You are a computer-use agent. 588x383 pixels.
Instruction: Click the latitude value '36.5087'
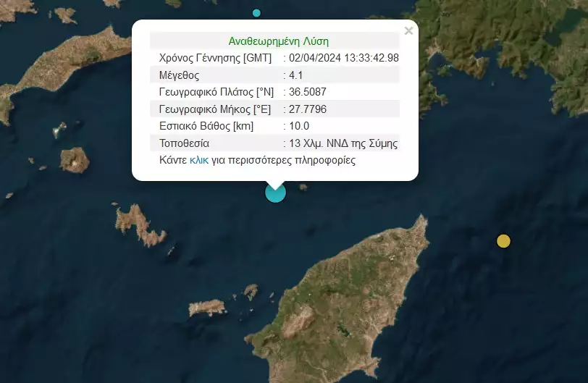click(x=308, y=92)
